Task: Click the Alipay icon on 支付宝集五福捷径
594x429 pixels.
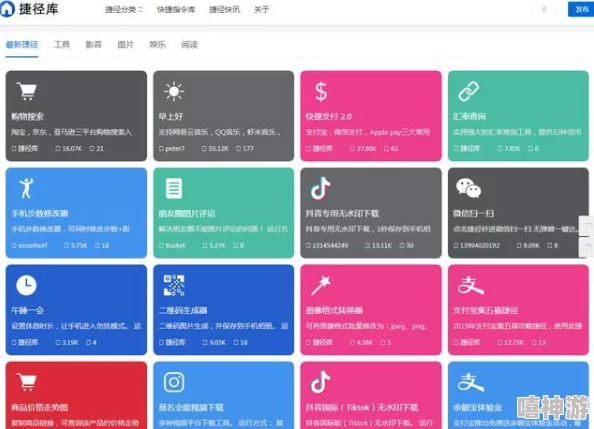Action: 471,285
